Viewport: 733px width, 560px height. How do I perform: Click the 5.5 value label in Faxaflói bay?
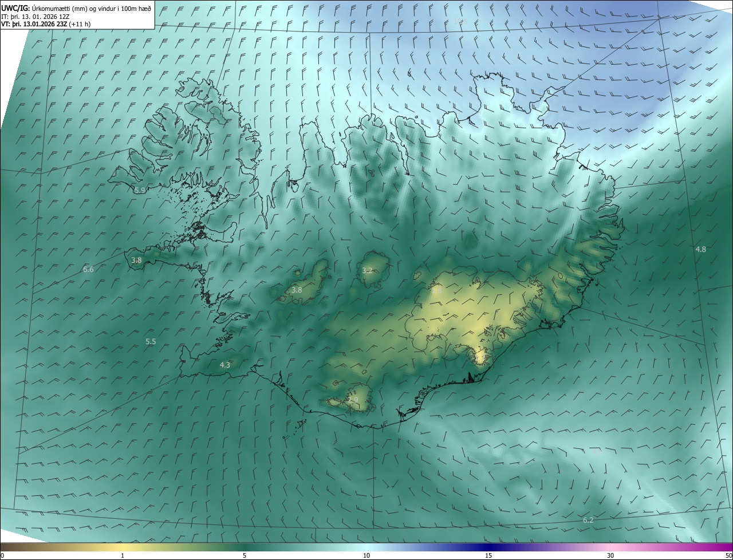point(151,341)
